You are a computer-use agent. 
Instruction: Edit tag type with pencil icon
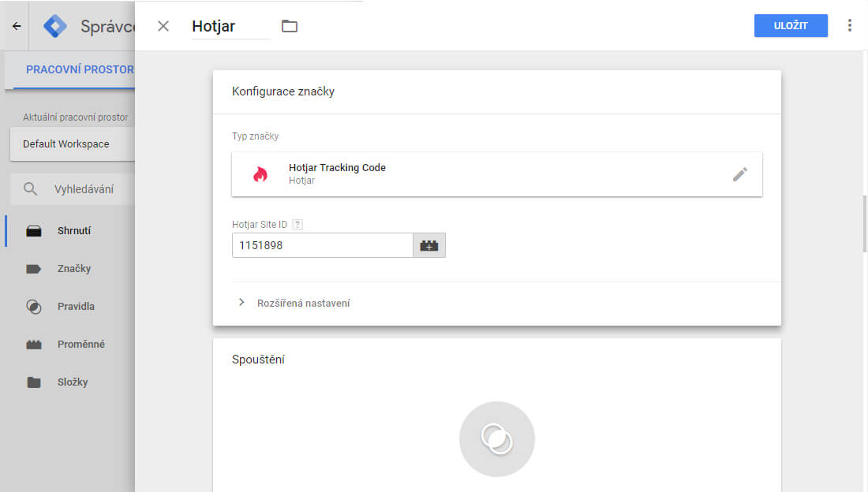coord(739,174)
